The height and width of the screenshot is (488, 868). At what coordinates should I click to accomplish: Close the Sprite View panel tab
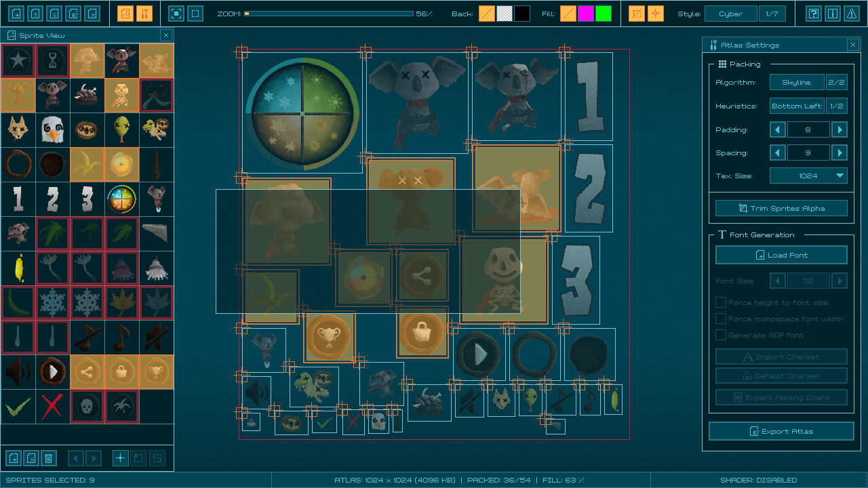(166, 35)
